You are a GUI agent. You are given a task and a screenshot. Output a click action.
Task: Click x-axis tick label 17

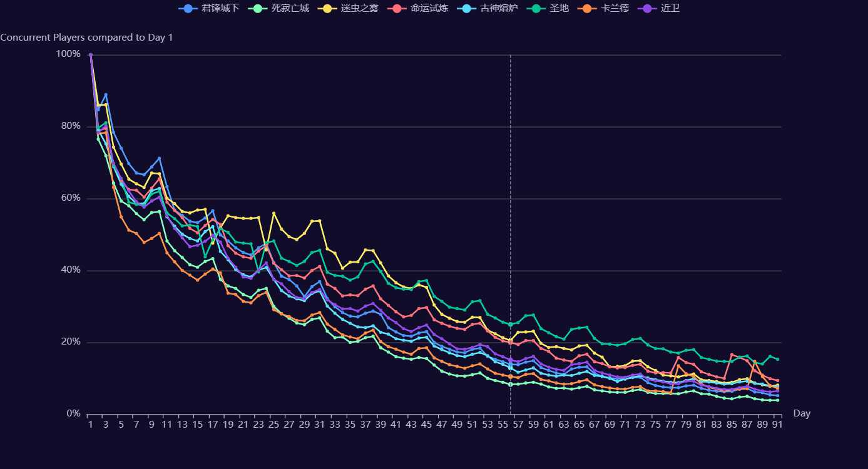[213, 425]
